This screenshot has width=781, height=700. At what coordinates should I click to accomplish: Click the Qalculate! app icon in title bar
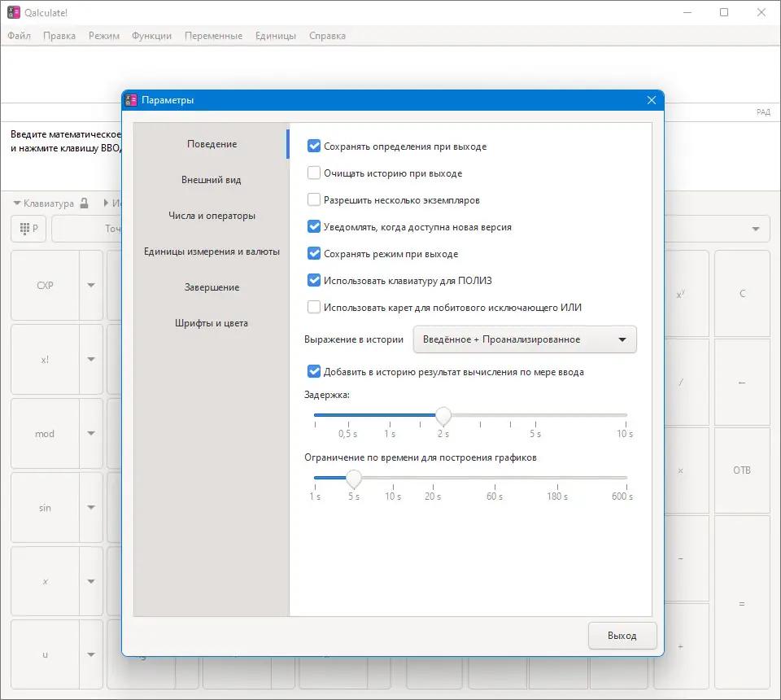14,12
